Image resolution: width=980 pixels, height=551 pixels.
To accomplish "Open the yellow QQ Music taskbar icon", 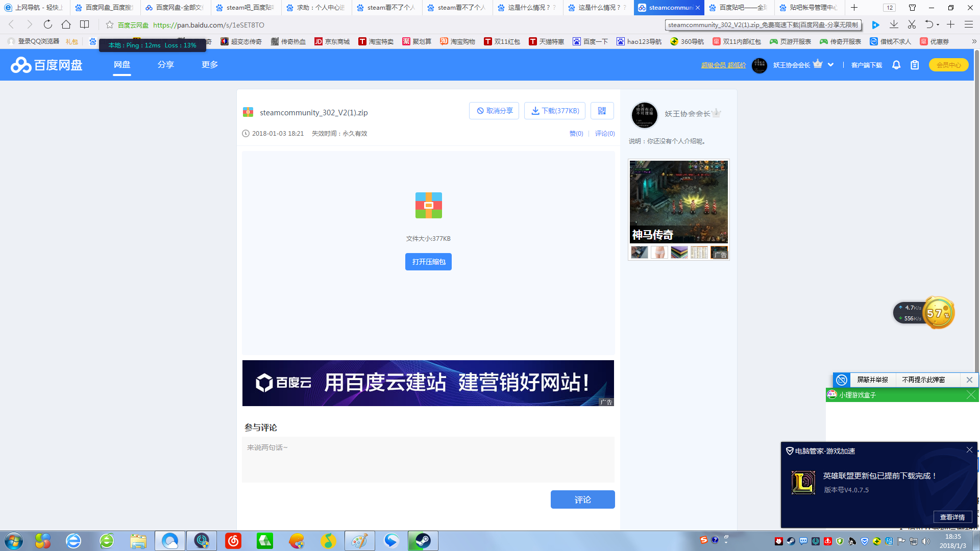I will pos(328,541).
